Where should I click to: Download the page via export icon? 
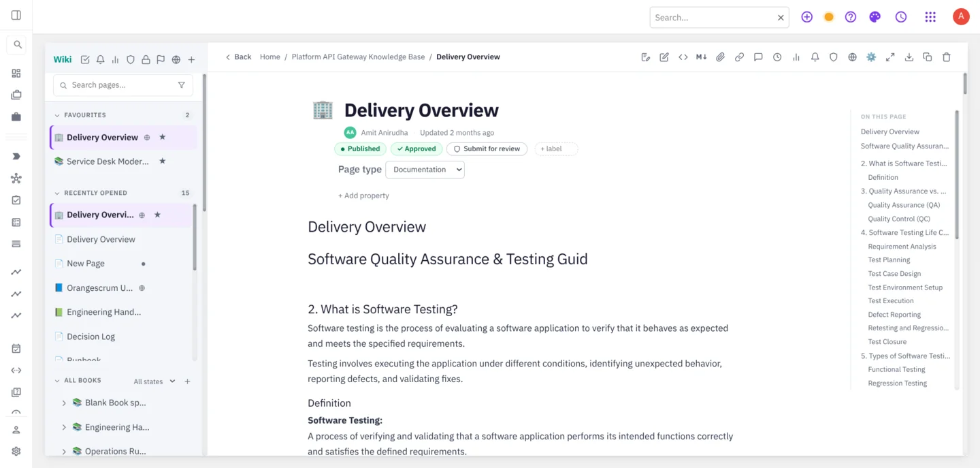[x=909, y=57]
